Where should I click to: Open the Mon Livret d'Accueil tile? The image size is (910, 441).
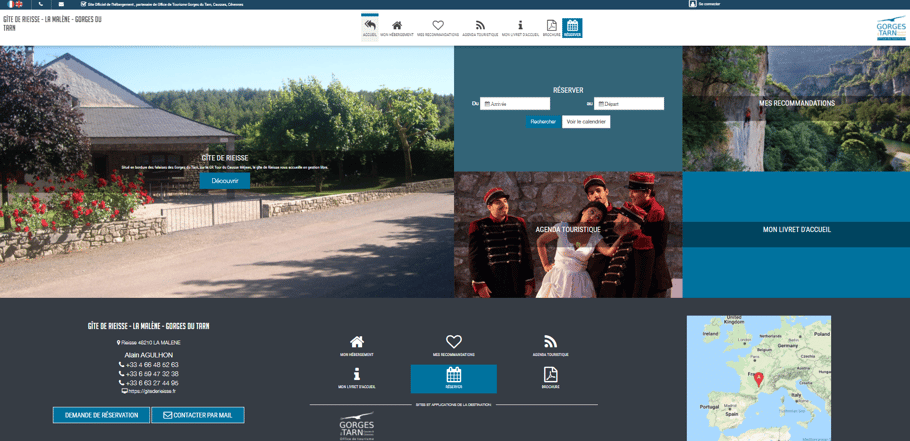click(796, 235)
